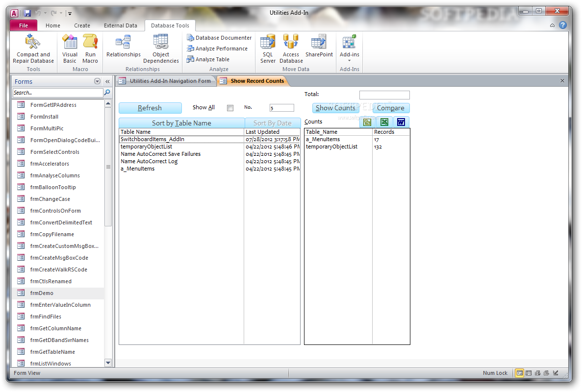Click the No. input field
This screenshot has height=392, width=582.
(282, 108)
